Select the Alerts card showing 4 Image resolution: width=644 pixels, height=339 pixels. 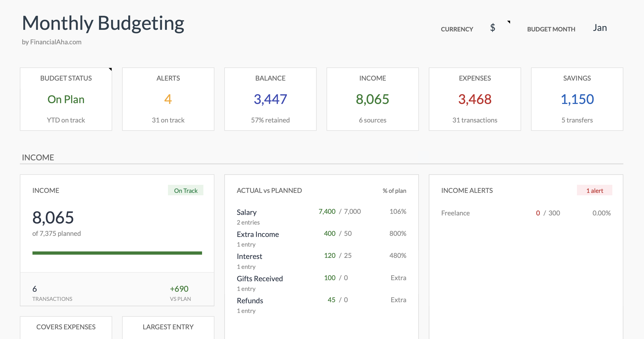[168, 99]
